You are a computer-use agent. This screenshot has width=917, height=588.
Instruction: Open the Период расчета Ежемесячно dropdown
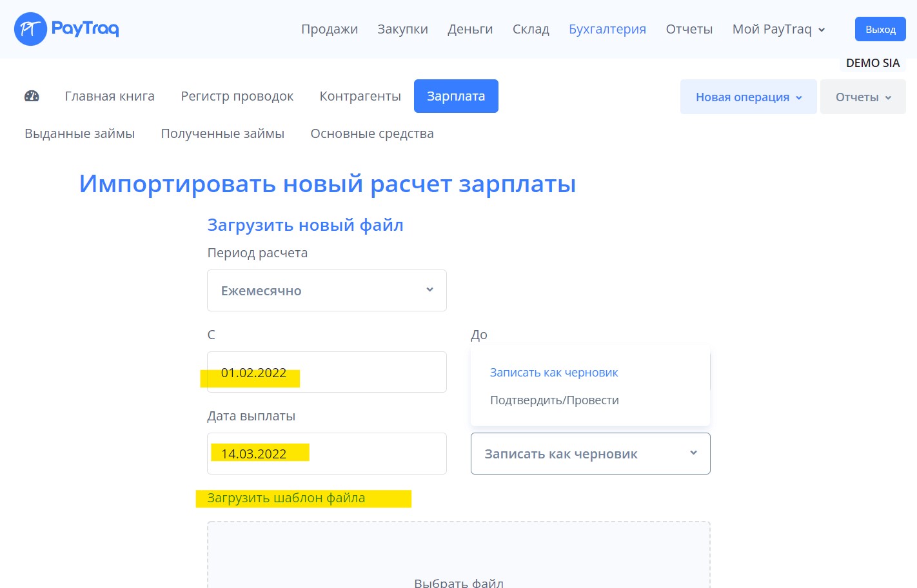point(327,291)
